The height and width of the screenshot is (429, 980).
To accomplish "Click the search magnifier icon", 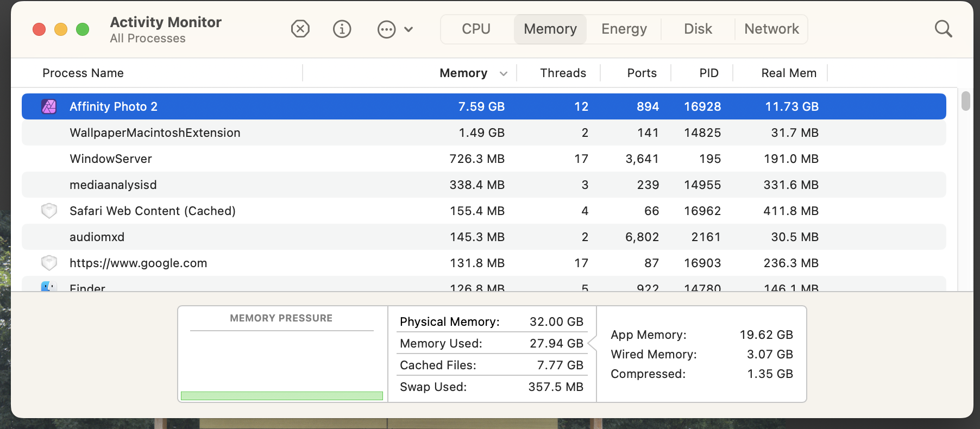I will click(x=944, y=29).
